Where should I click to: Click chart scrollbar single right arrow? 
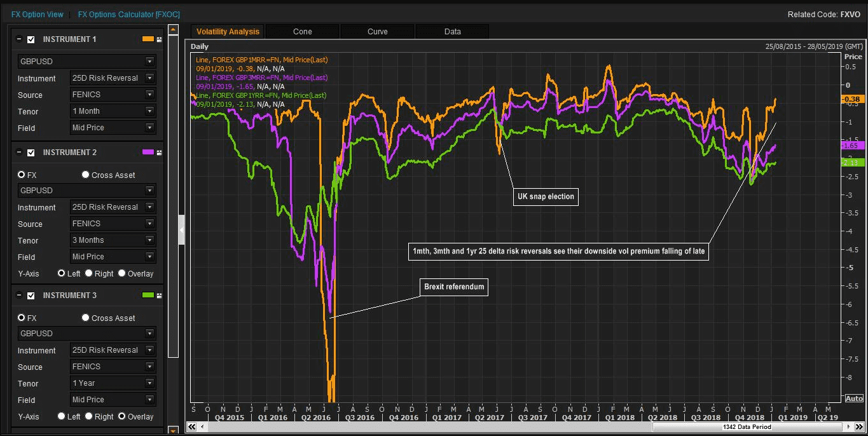tap(848, 427)
